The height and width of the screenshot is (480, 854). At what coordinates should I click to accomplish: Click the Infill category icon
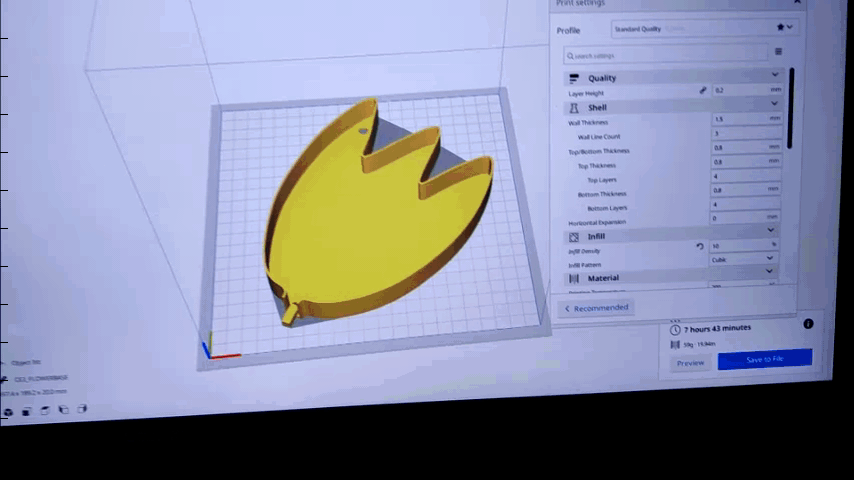tap(574, 237)
